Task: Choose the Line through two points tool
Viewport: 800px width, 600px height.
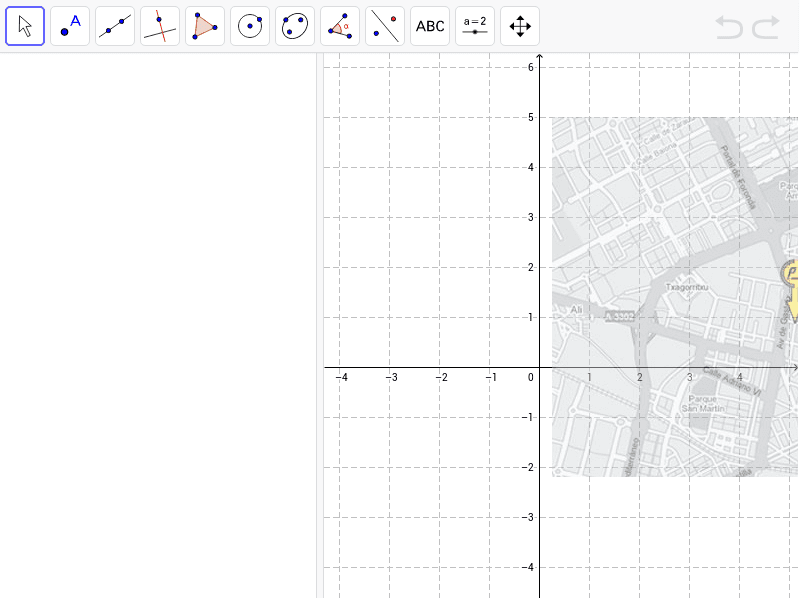Action: pos(115,26)
